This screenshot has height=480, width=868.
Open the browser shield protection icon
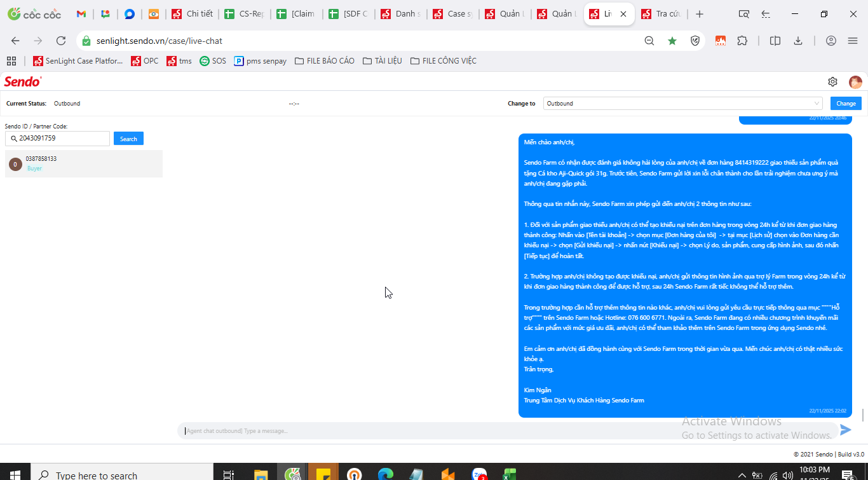695,41
